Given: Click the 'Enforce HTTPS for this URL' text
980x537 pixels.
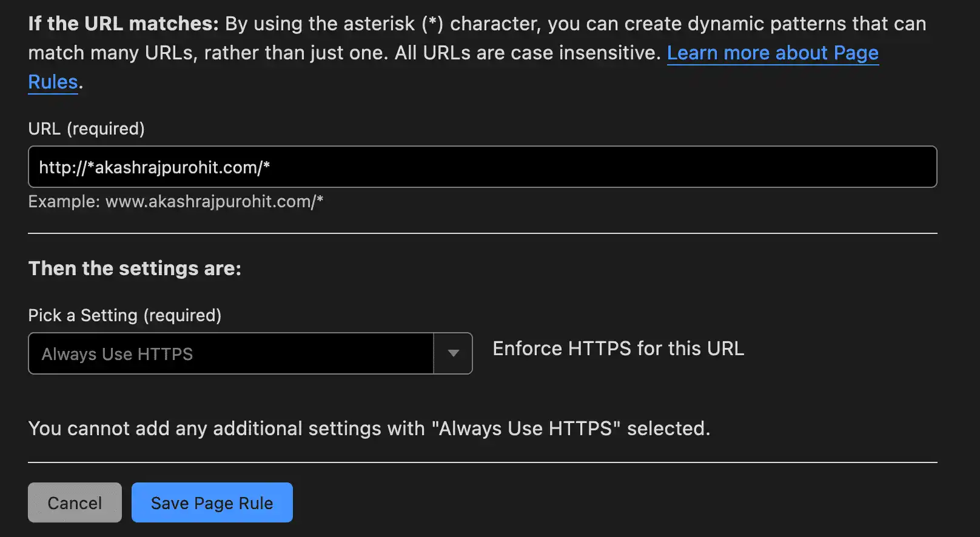Looking at the screenshot, I should [618, 349].
